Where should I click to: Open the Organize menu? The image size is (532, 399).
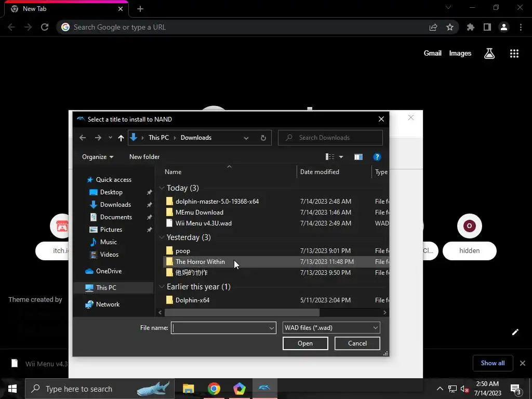tap(98, 157)
